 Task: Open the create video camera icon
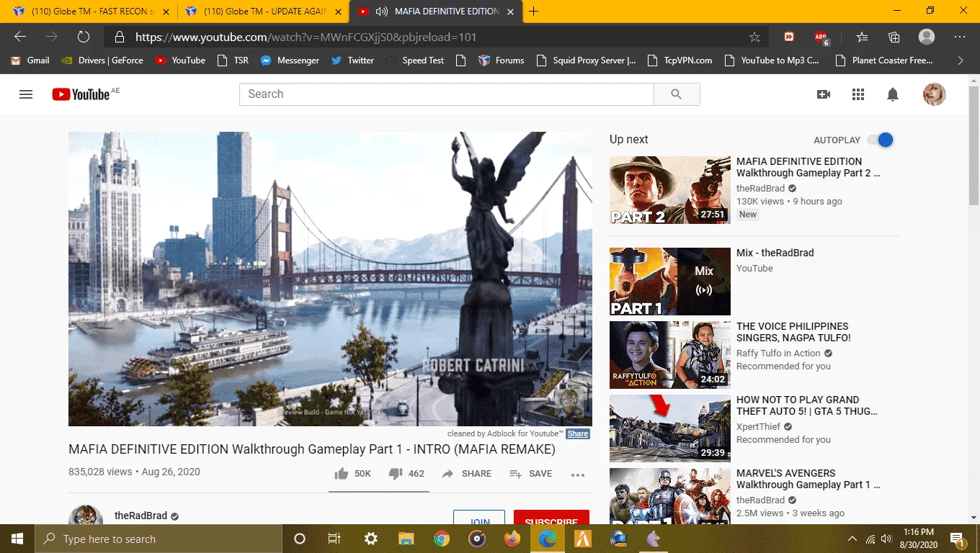[x=824, y=94]
